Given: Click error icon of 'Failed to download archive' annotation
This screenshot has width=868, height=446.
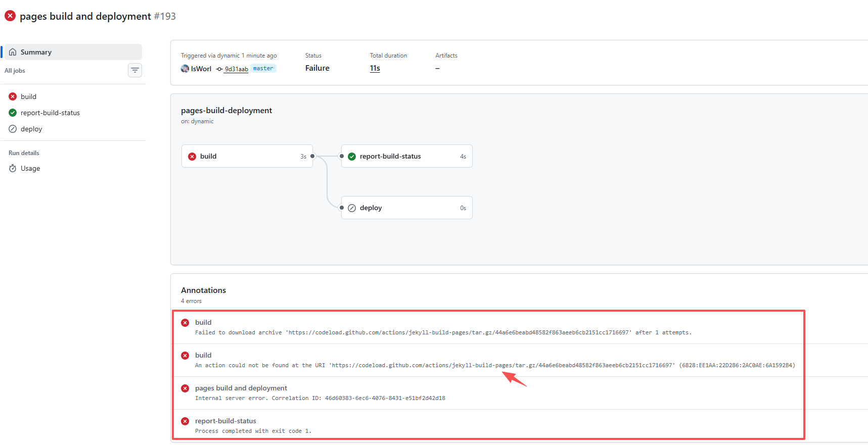Looking at the screenshot, I should pyautogui.click(x=185, y=323).
